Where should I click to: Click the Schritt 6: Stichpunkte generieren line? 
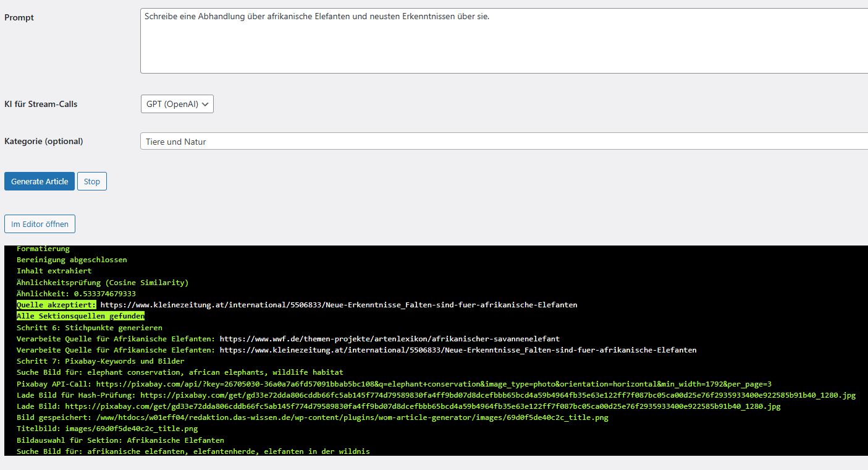(x=90, y=328)
